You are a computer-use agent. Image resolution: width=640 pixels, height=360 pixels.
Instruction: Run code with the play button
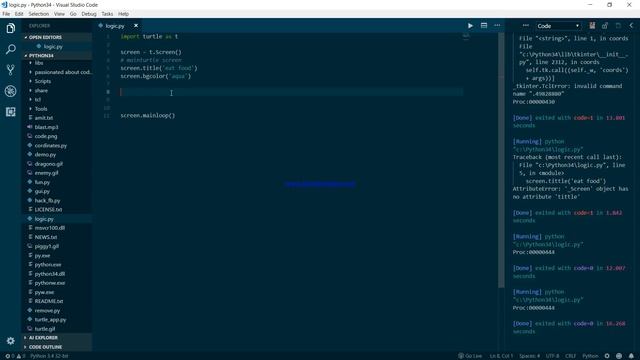pos(470,26)
